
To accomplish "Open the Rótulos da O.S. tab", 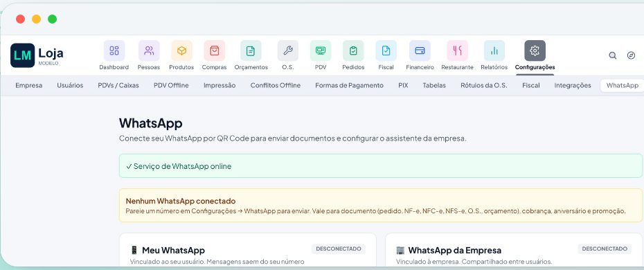I will 484,85.
